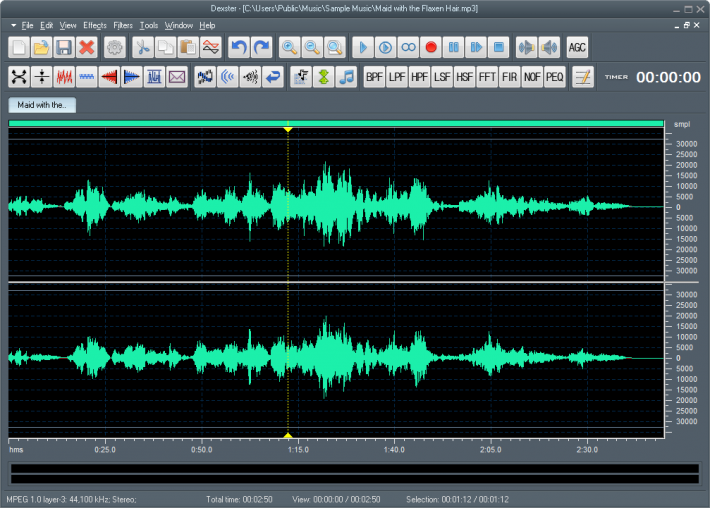Apply NOF notch filter
Image resolution: width=710 pixels, height=508 pixels.
[532, 77]
